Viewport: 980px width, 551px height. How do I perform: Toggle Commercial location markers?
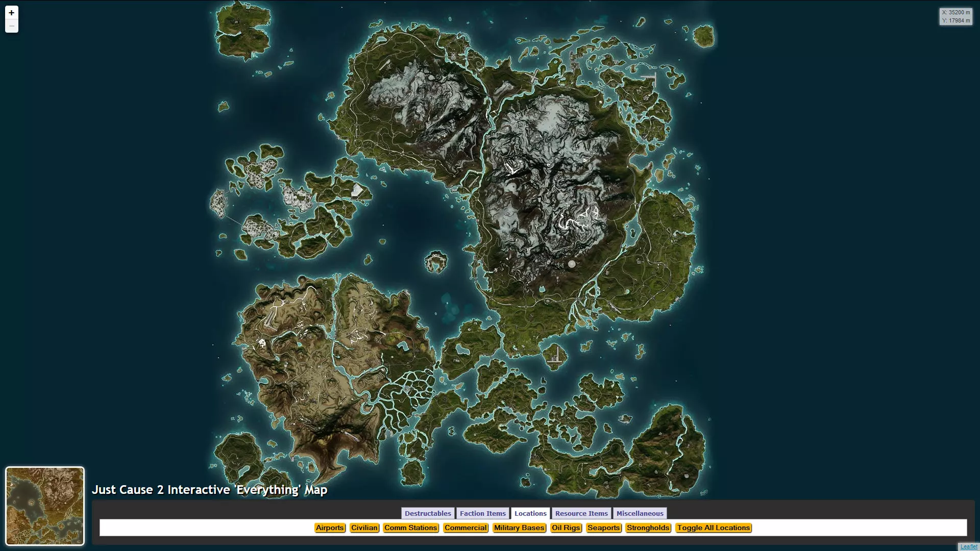tap(465, 528)
